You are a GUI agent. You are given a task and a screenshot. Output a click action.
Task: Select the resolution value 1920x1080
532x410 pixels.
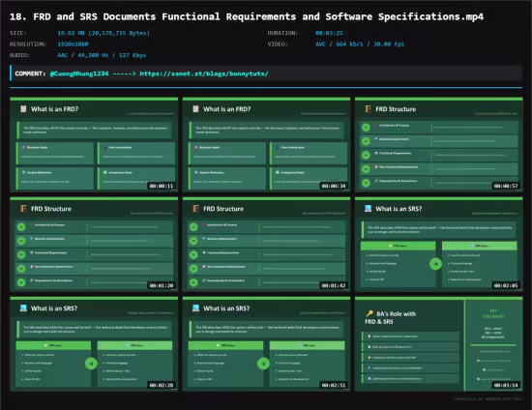tap(73, 44)
